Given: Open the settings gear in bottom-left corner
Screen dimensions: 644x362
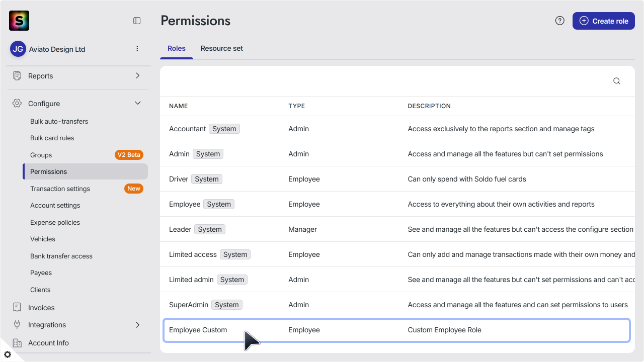Looking at the screenshot, I should click(x=7, y=354).
